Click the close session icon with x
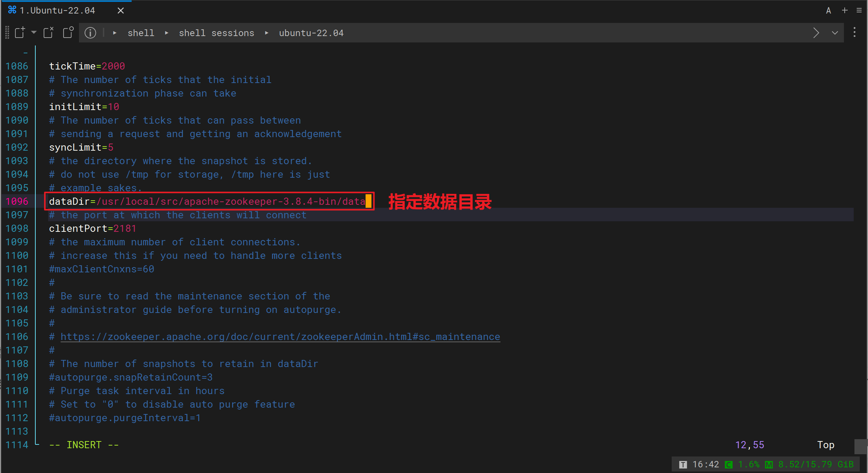Screen dimensions: 868x473 coord(49,33)
